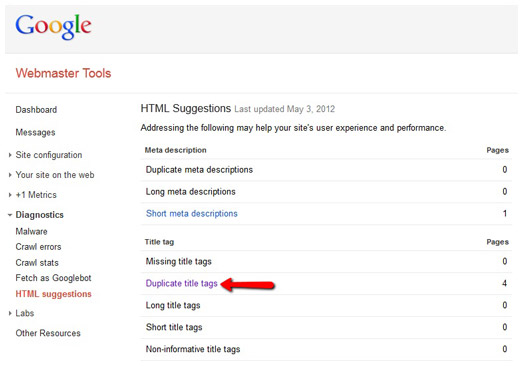Click page count 0 for Non-informative title tags
Viewport: 523px width, 366px height.
505,349
